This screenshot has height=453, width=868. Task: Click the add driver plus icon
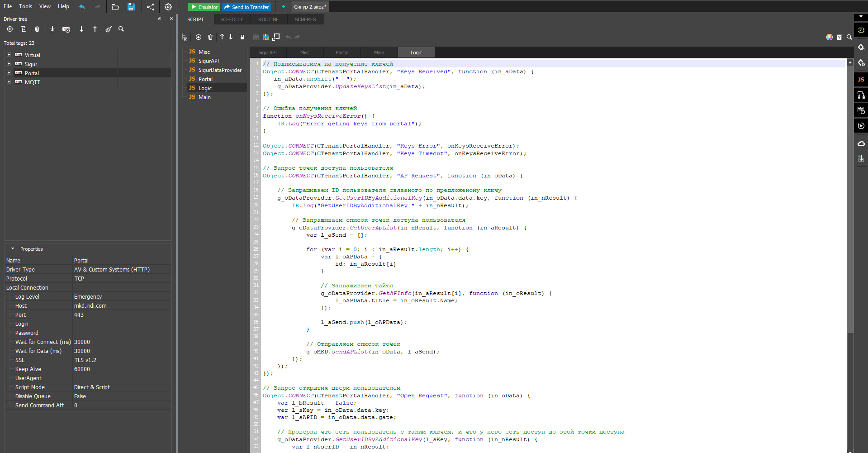10,29
